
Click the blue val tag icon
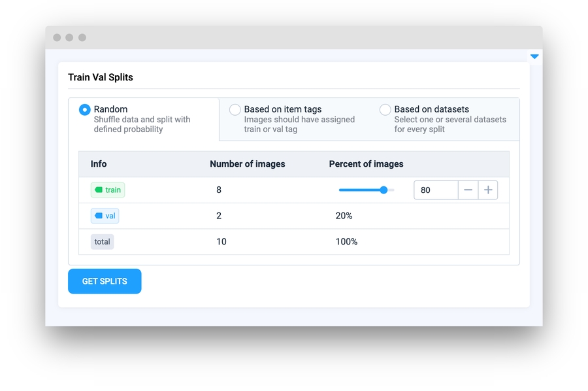coord(99,216)
